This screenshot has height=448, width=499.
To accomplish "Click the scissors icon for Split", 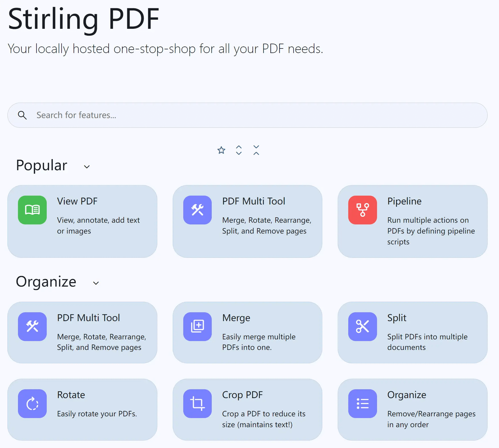I will point(362,327).
